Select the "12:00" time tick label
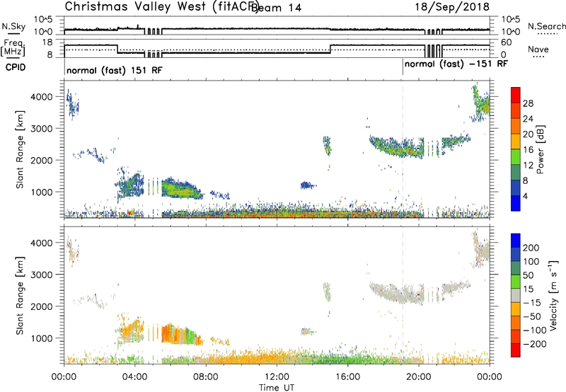Viewport: 566px width, 392px height. click(277, 377)
